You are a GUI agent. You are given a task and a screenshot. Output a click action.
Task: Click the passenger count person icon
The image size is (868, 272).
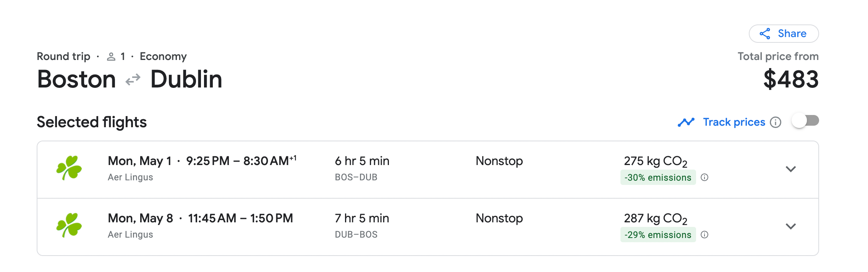point(111,57)
